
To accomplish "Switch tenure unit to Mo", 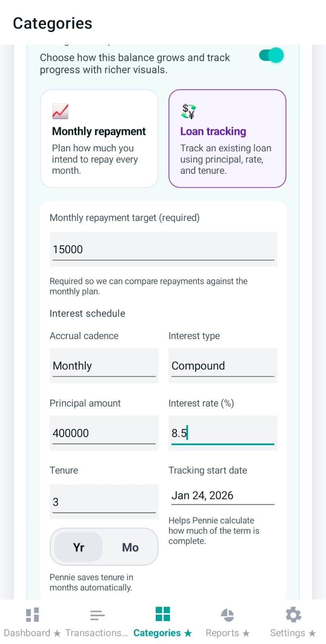I will click(130, 547).
